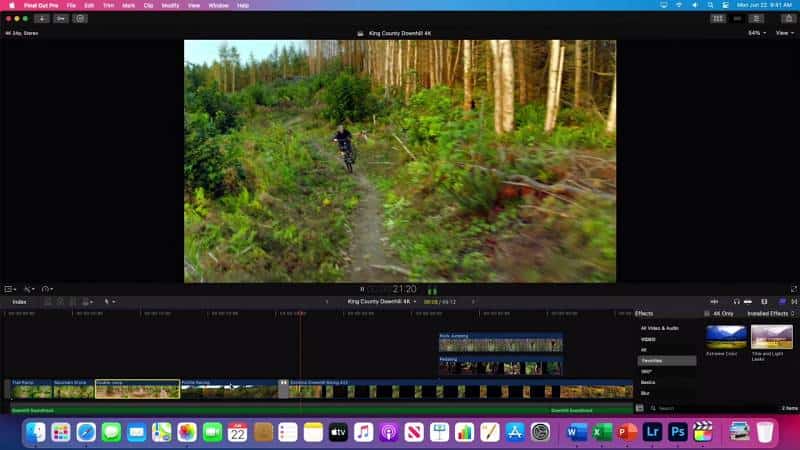This screenshot has height=450, width=800.
Task: Select the Tilts and Light Leaks effect thumbnail
Action: coord(771,337)
